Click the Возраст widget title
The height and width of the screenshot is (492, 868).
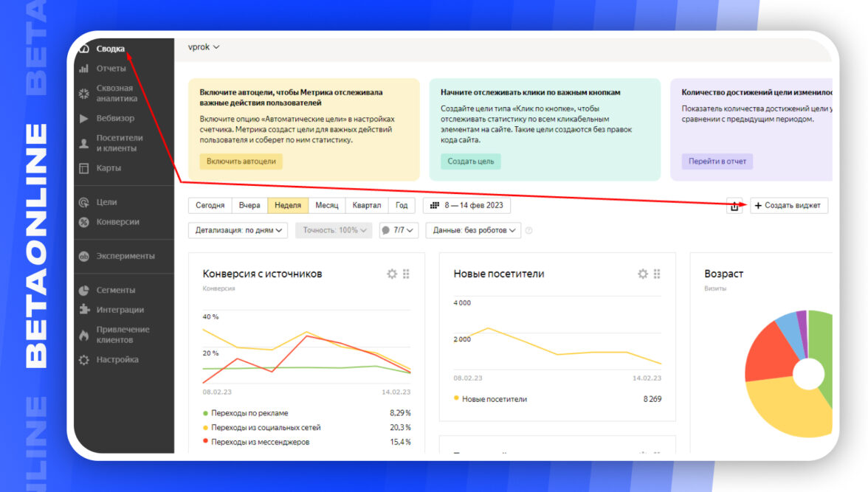[723, 274]
